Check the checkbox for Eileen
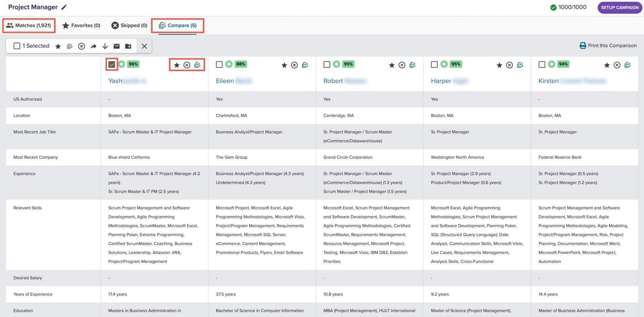 219,64
